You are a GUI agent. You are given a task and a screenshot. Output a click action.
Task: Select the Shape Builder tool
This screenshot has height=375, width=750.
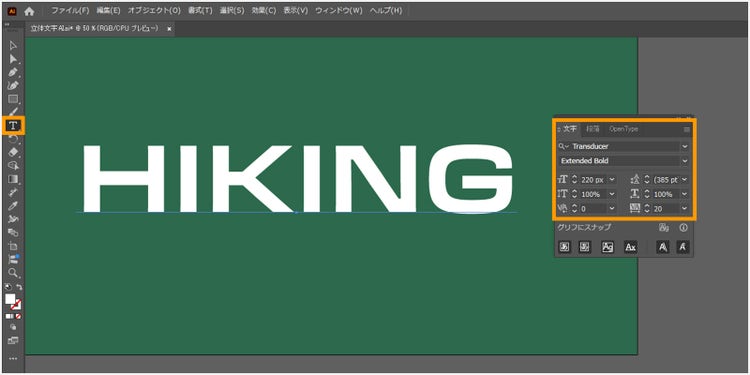pyautogui.click(x=13, y=165)
